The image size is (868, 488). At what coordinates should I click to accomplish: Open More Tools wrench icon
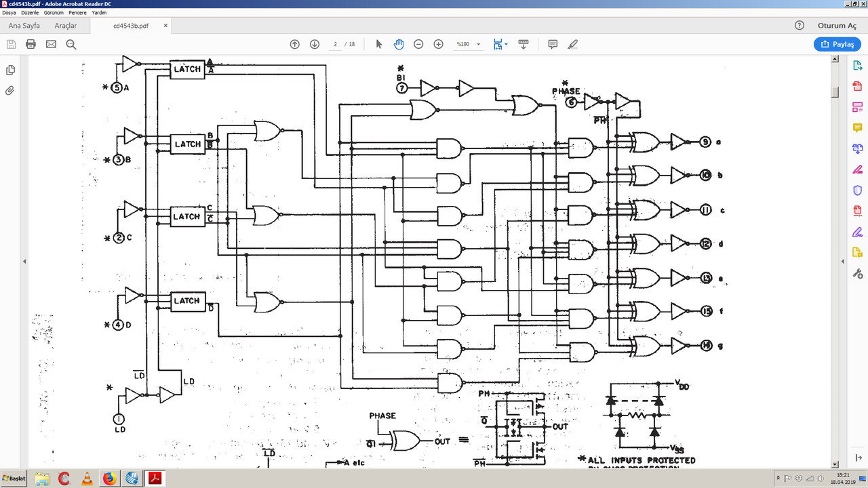[857, 274]
